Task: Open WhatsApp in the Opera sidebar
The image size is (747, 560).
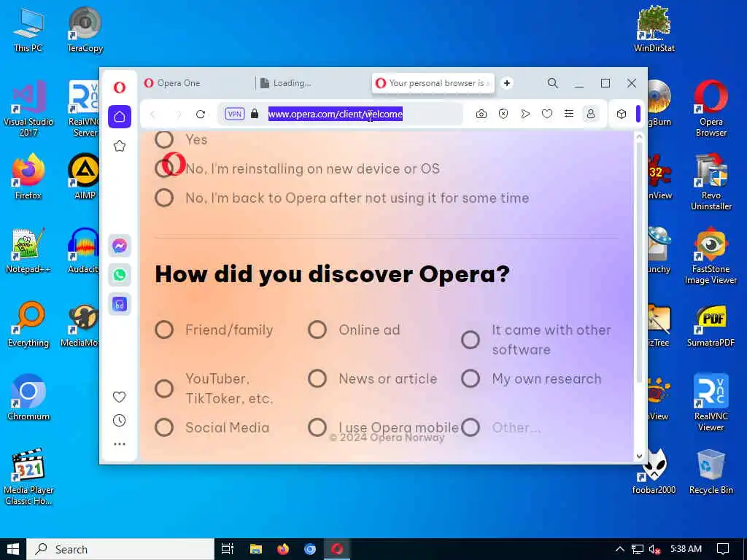Action: (x=120, y=275)
